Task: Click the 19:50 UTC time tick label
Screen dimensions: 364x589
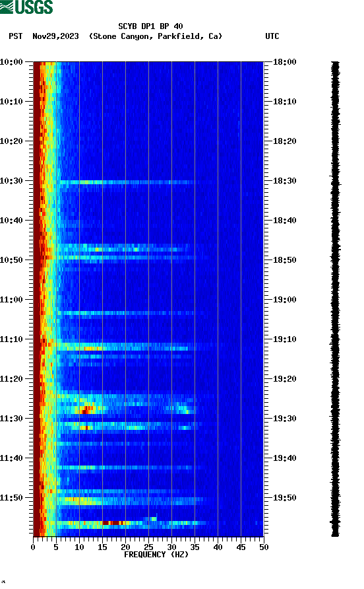Action: (284, 498)
